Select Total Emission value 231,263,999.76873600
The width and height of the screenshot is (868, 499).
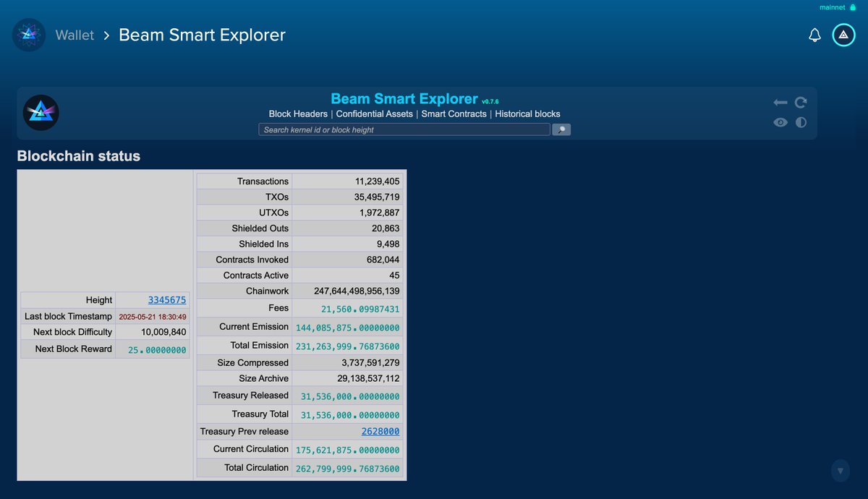point(348,346)
